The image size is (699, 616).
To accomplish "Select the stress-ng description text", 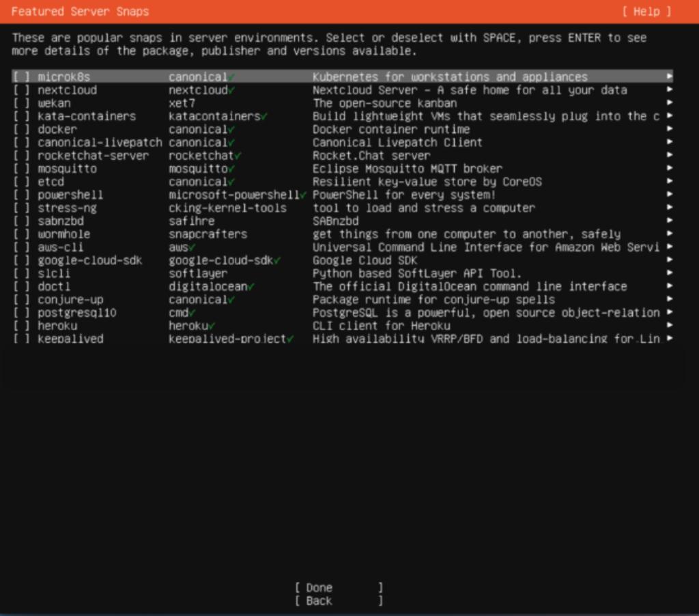I will (x=423, y=208).
